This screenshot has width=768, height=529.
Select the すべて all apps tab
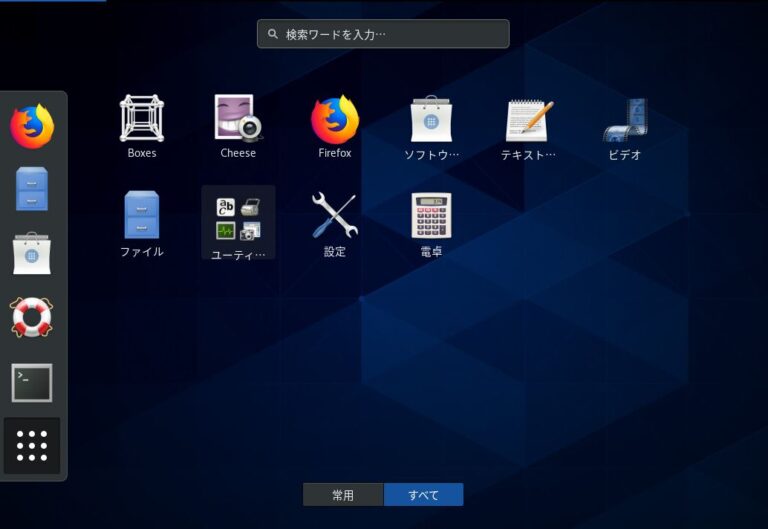click(424, 495)
